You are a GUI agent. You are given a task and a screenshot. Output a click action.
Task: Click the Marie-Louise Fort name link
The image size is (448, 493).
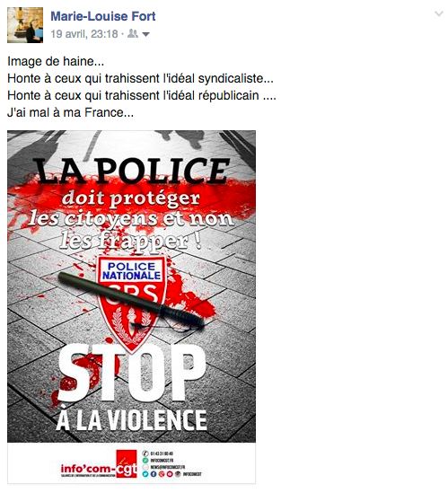103,16
